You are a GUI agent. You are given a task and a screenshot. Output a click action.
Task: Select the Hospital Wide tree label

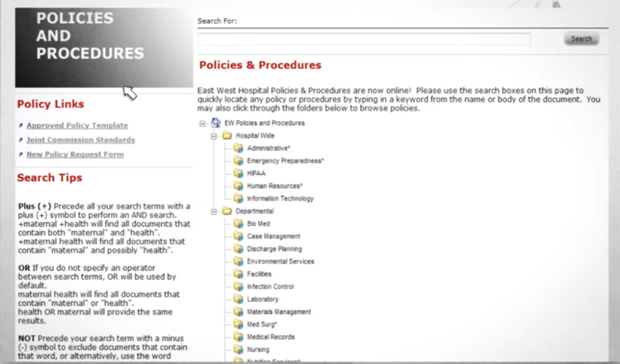[x=255, y=136]
